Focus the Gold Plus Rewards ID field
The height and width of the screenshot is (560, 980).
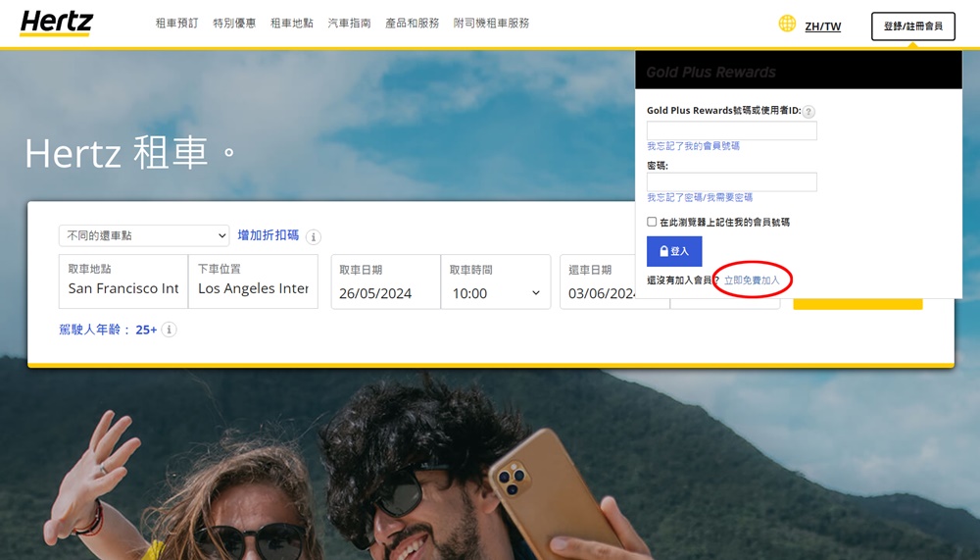731,130
